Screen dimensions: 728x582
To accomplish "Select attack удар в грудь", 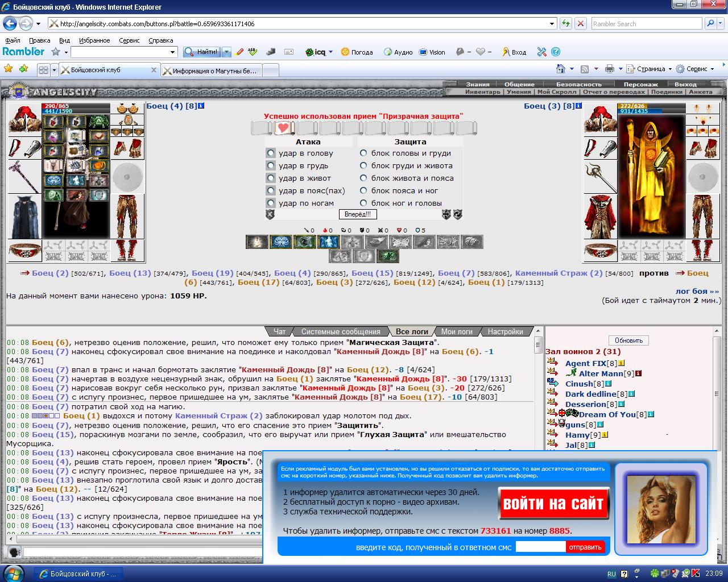I will (271, 166).
